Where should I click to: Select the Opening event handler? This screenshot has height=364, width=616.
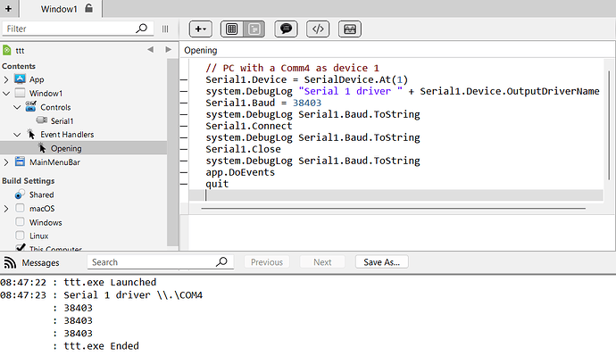66,148
